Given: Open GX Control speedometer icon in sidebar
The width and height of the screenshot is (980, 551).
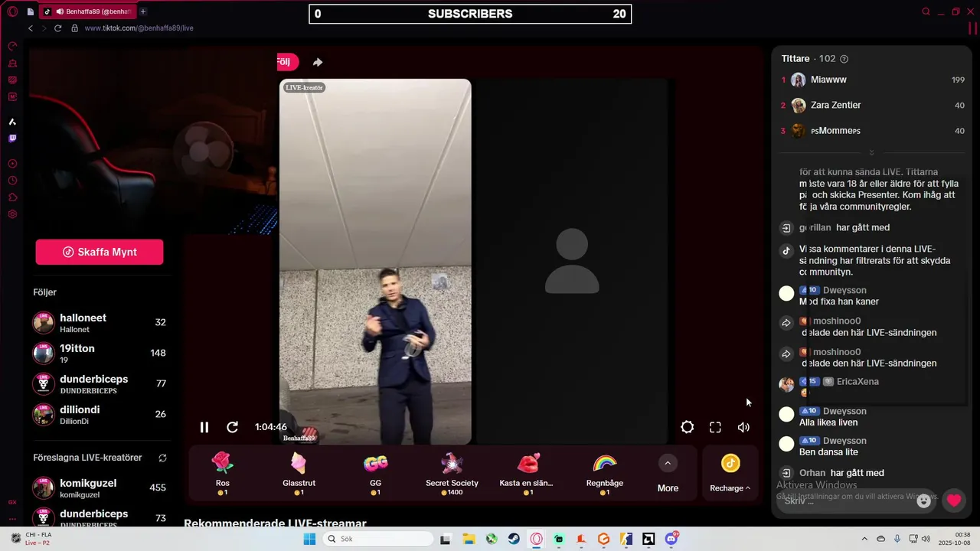Looking at the screenshot, I should pos(12,46).
